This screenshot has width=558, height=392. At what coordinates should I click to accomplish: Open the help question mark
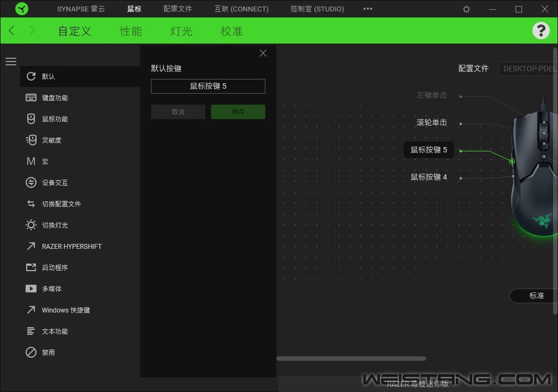541,30
